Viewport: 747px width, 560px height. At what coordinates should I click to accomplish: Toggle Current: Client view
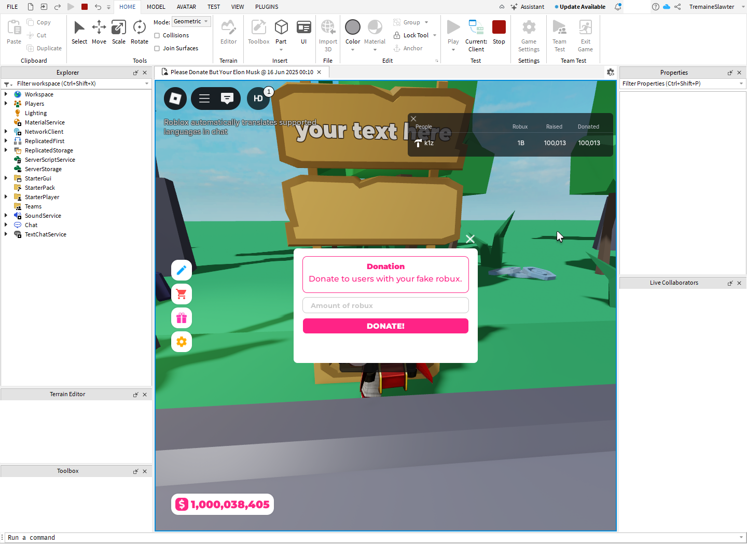coord(476,35)
